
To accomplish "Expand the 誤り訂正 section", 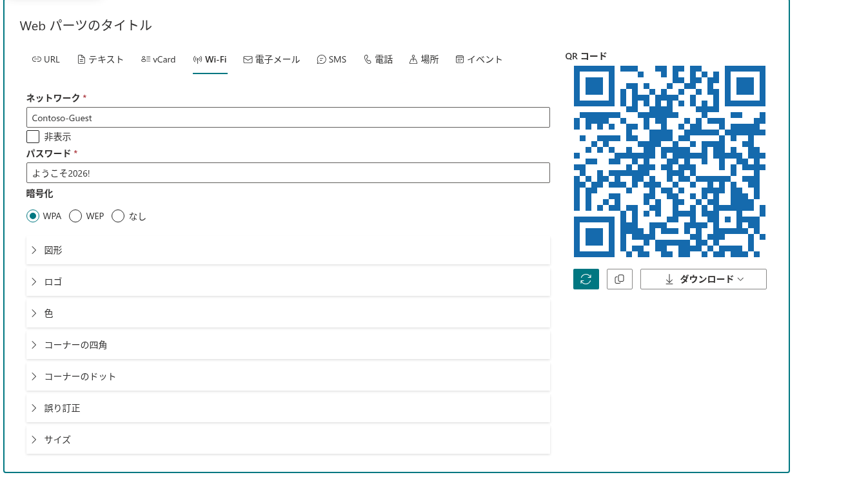I will coord(288,408).
